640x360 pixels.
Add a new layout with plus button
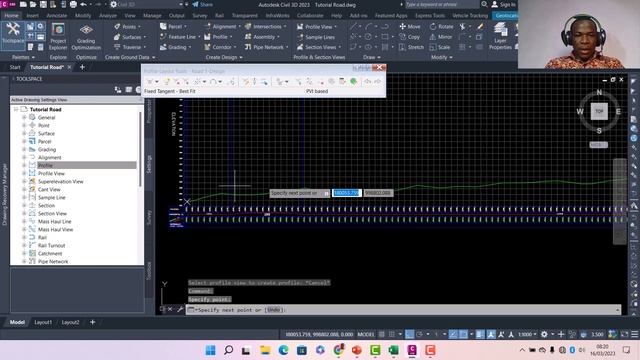[92, 322]
